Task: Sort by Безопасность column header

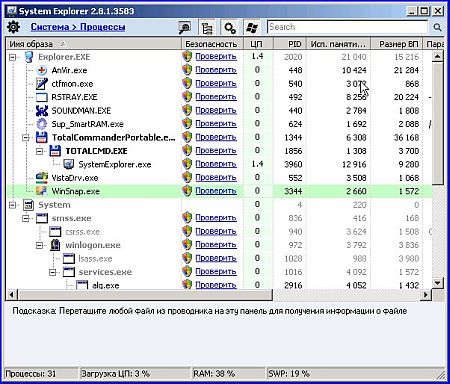Action: click(212, 44)
